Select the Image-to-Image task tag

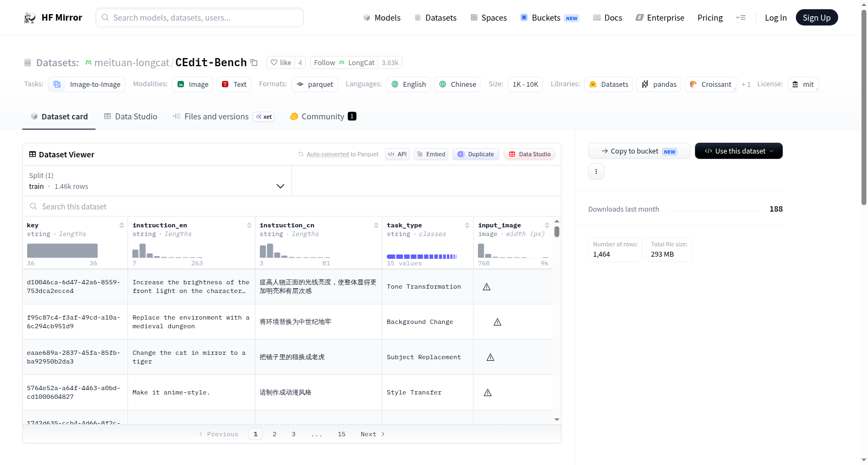click(87, 84)
